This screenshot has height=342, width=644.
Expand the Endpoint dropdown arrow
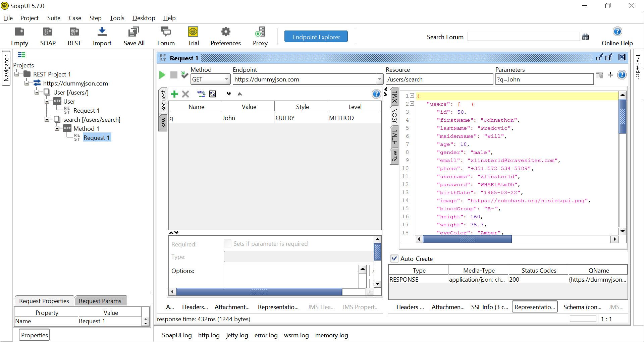click(x=379, y=79)
